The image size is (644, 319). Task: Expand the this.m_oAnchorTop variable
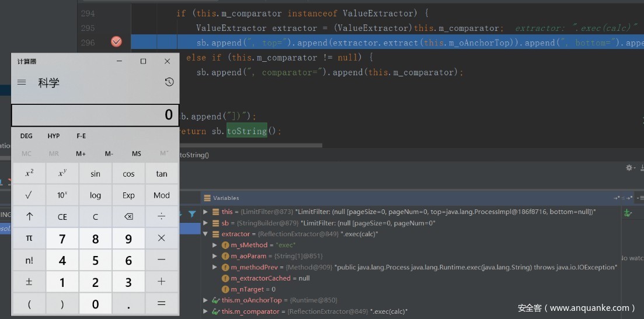[206, 300]
